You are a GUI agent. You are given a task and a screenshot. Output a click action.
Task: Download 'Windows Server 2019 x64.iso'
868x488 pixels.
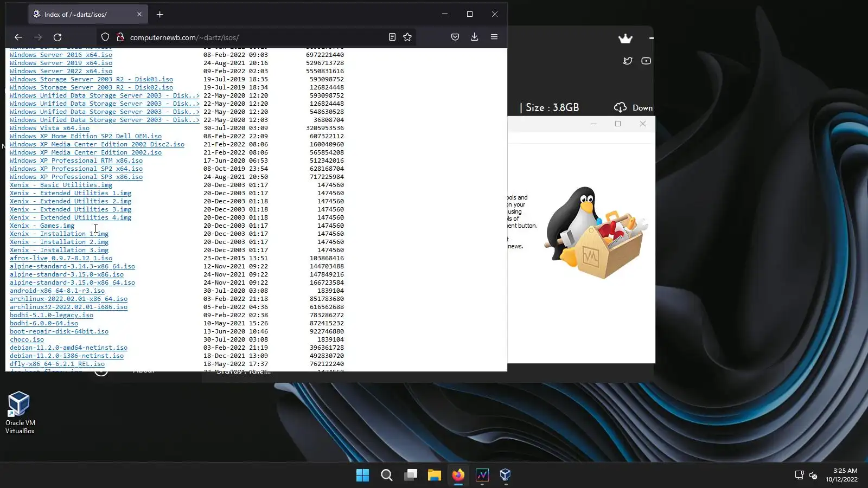(61, 63)
